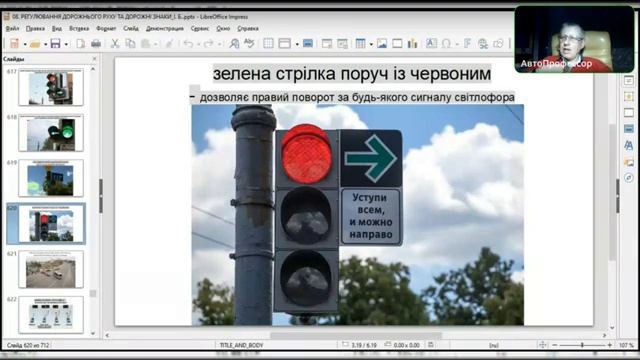The image size is (640, 360).
Task: Click the Insert Special Character omega icon
Action: (x=447, y=43)
